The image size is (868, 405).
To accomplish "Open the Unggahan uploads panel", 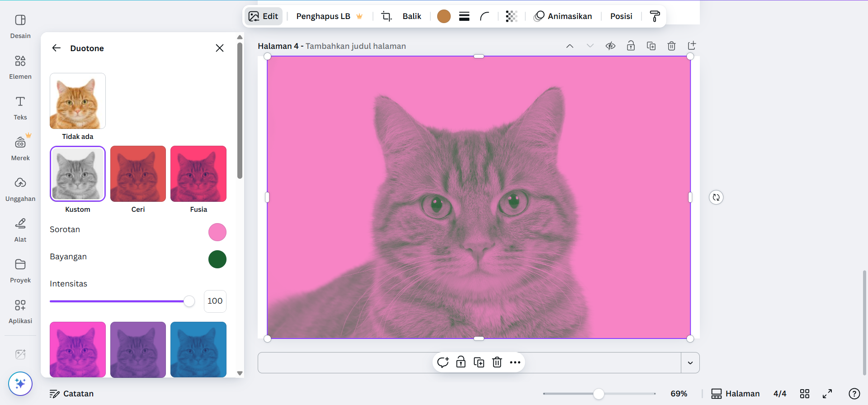I will [x=20, y=190].
